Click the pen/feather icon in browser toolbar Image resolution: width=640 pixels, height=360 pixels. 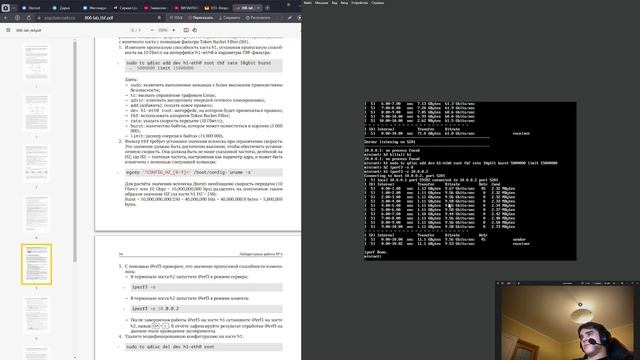pos(289,18)
